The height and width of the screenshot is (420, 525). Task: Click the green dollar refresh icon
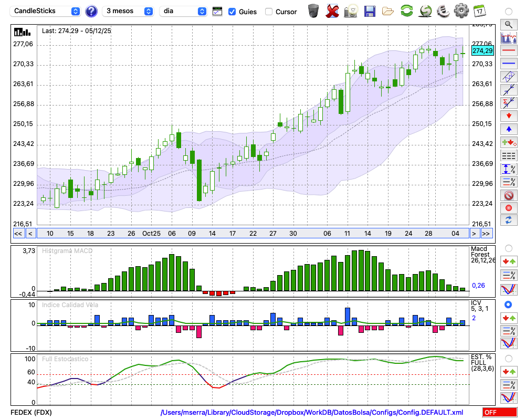(425, 10)
